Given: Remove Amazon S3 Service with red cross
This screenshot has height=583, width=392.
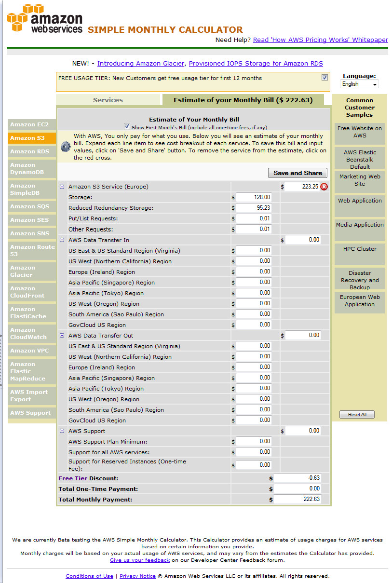Looking at the screenshot, I should (324, 187).
